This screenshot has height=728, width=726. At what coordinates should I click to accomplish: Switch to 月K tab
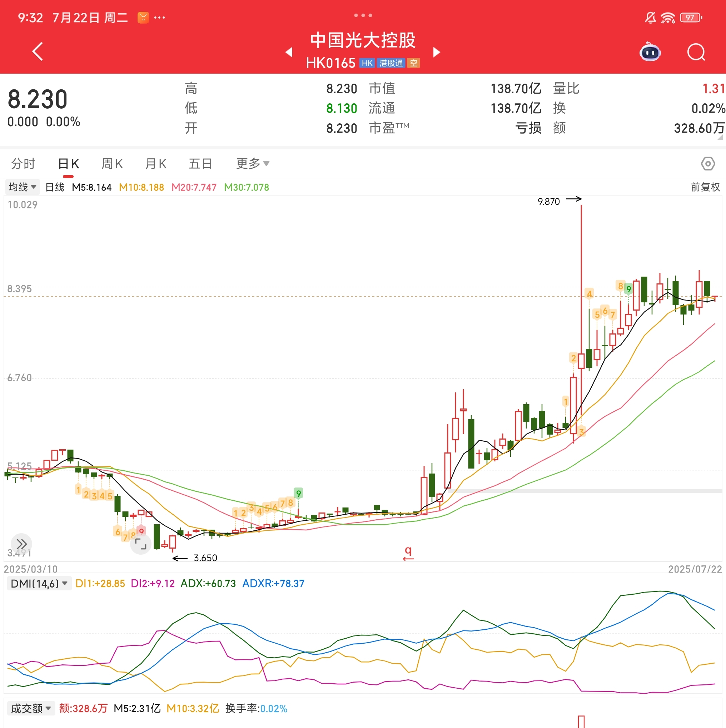(156, 164)
